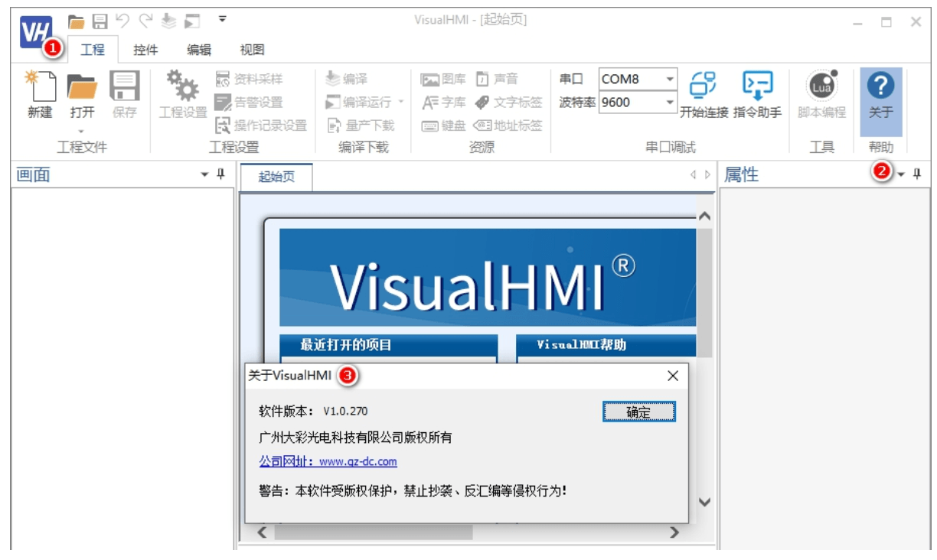Expand the quick access toolbar customize arrow
Image resolution: width=937 pixels, height=560 pixels.
(223, 19)
